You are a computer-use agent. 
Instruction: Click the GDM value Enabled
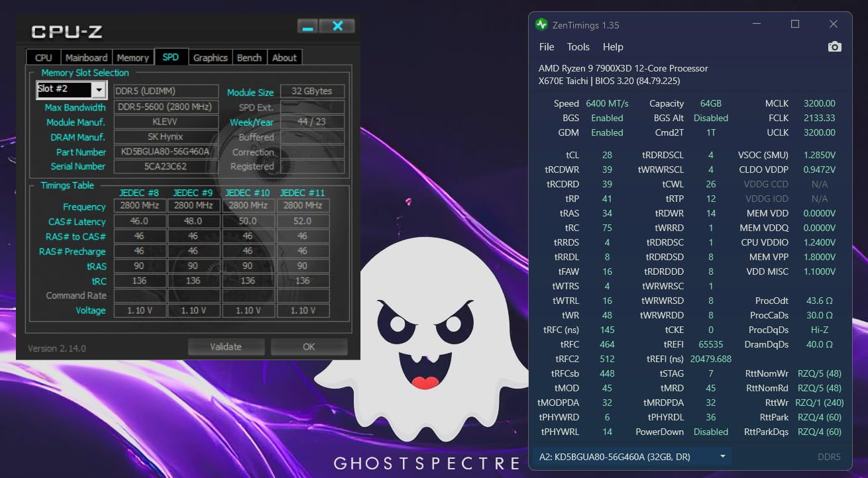tap(607, 132)
